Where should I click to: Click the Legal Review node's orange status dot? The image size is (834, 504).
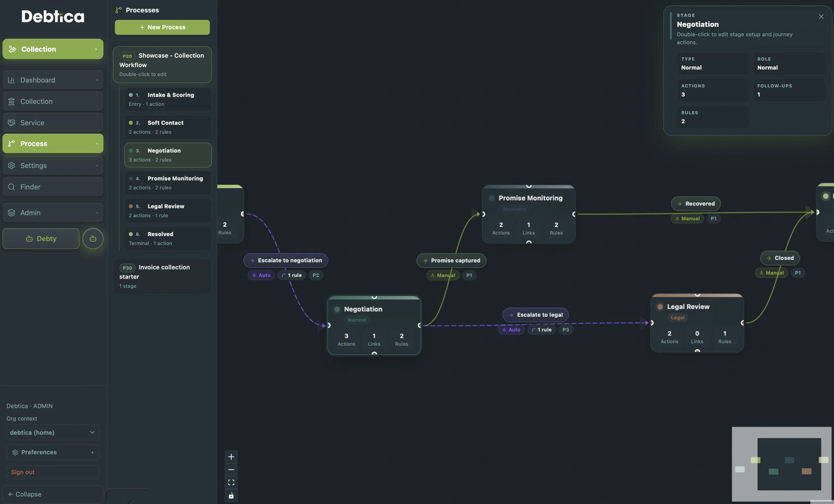coord(660,306)
